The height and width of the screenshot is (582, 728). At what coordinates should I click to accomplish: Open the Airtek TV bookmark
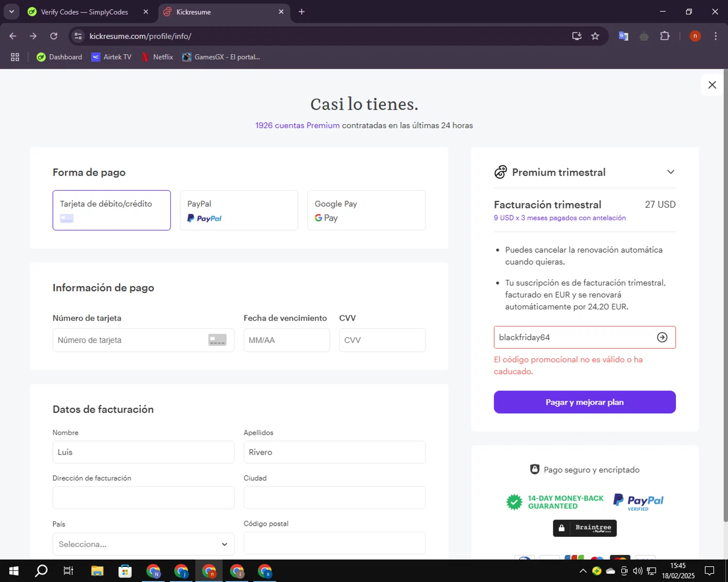(112, 57)
